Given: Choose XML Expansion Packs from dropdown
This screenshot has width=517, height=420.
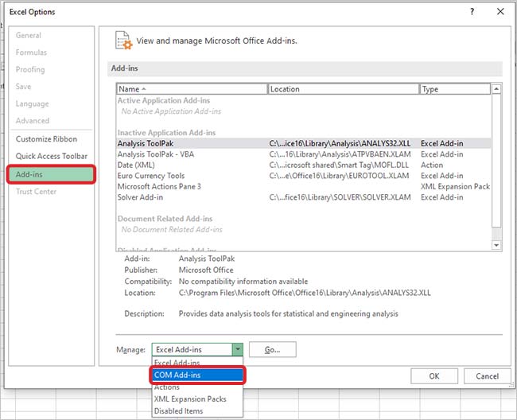Looking at the screenshot, I should [x=197, y=399].
